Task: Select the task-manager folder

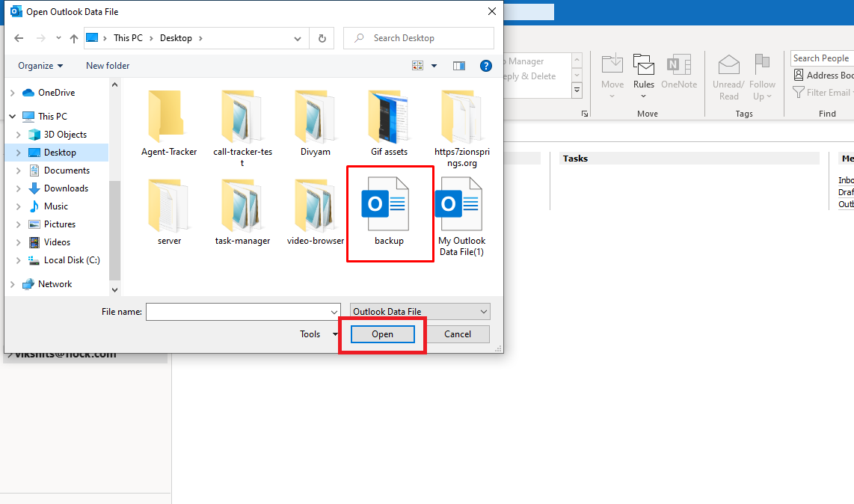Action: (x=242, y=212)
